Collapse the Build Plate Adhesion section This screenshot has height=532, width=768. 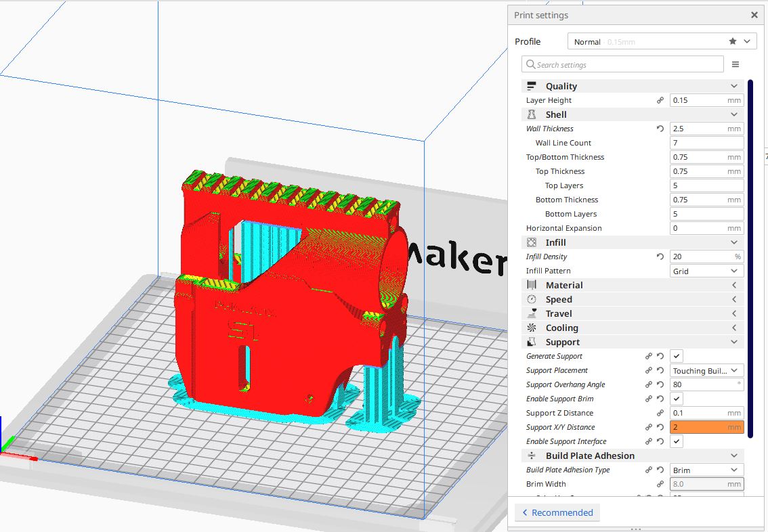tap(733, 456)
